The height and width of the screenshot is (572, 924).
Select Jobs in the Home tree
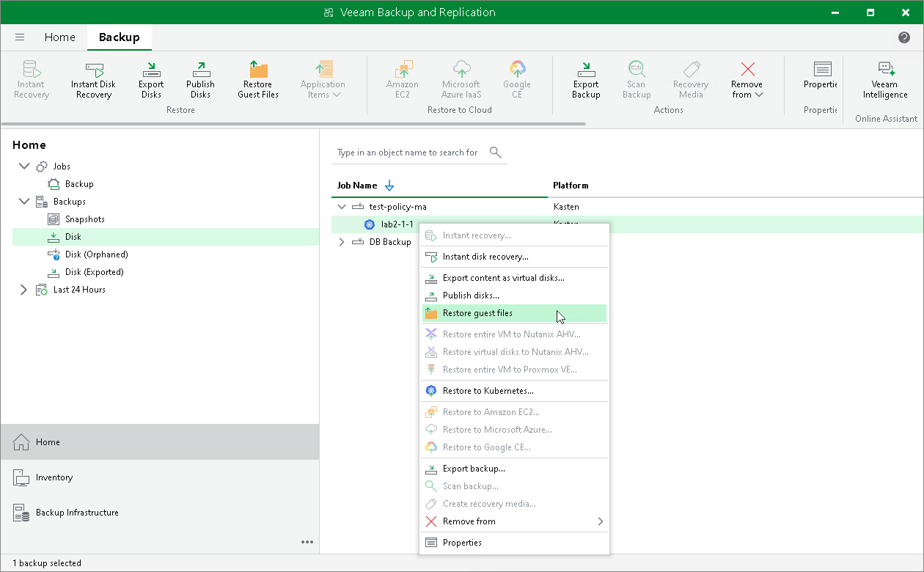62,166
